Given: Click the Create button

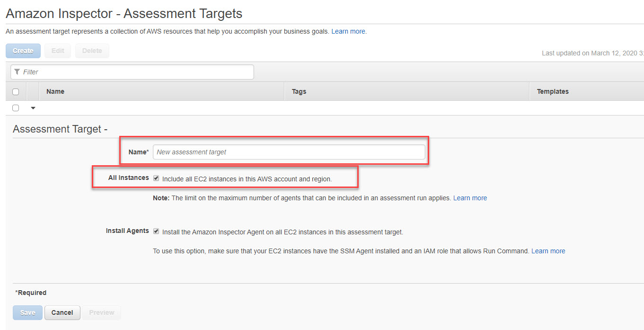Looking at the screenshot, I should click(23, 51).
